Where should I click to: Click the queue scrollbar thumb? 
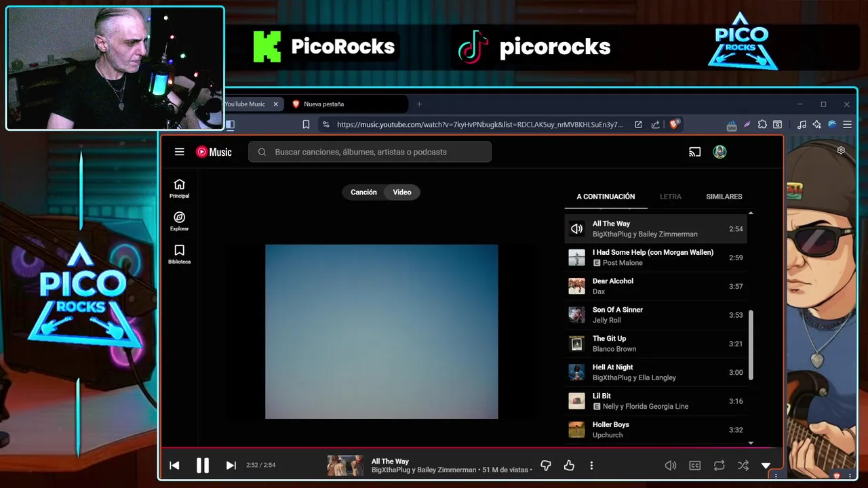(751, 346)
